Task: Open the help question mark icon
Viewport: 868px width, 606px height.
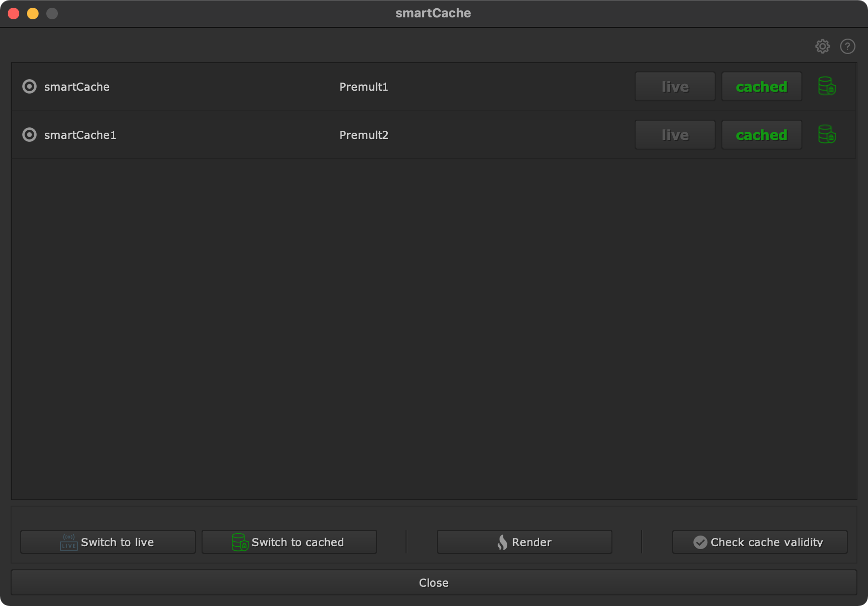Action: [x=847, y=46]
